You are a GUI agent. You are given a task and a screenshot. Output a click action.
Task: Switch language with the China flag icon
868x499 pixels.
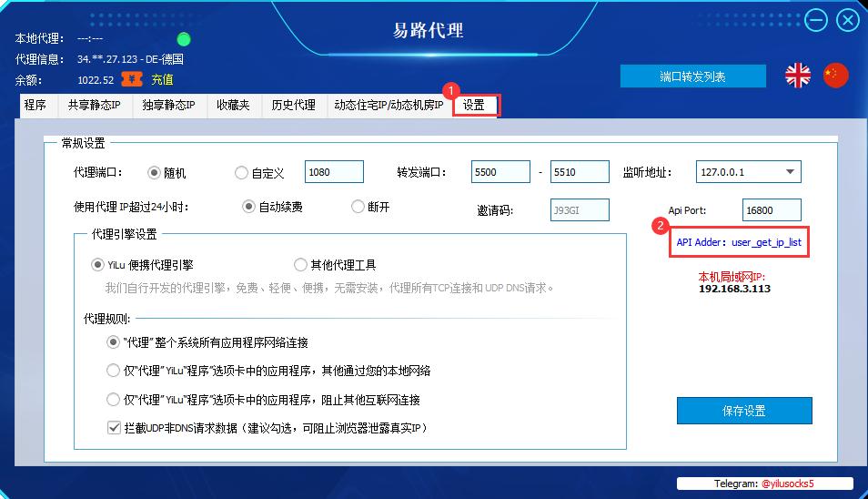(835, 76)
